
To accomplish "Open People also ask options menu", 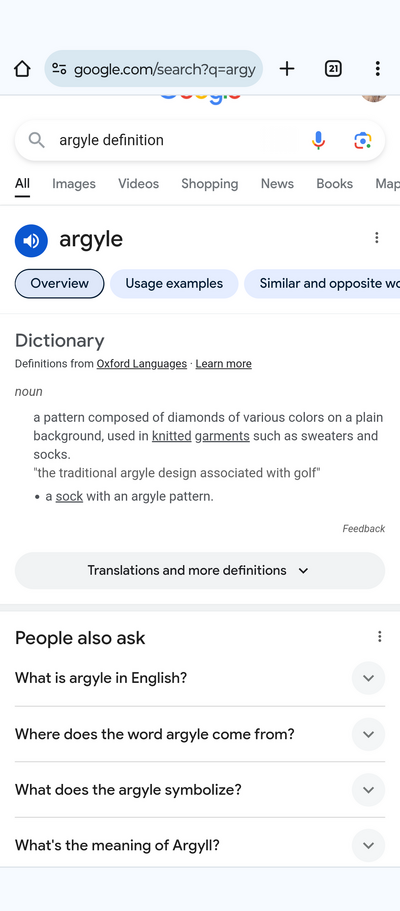I will 380,637.
